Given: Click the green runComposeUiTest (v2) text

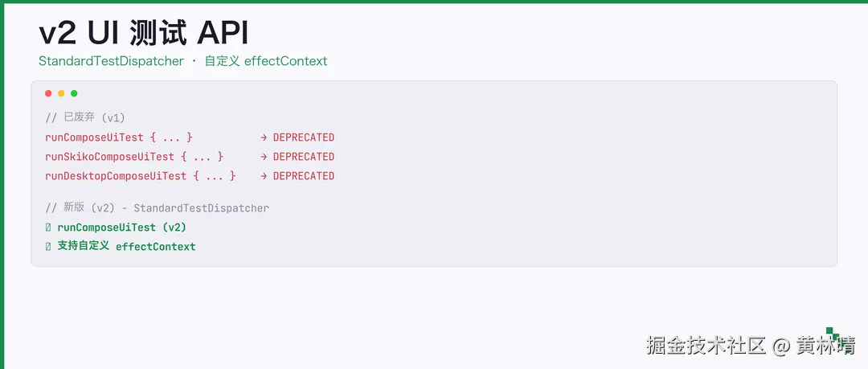Looking at the screenshot, I should click(x=122, y=228).
